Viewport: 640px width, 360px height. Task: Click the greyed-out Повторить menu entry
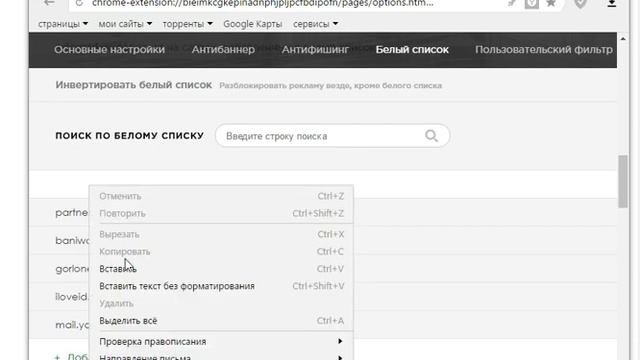pos(222,213)
